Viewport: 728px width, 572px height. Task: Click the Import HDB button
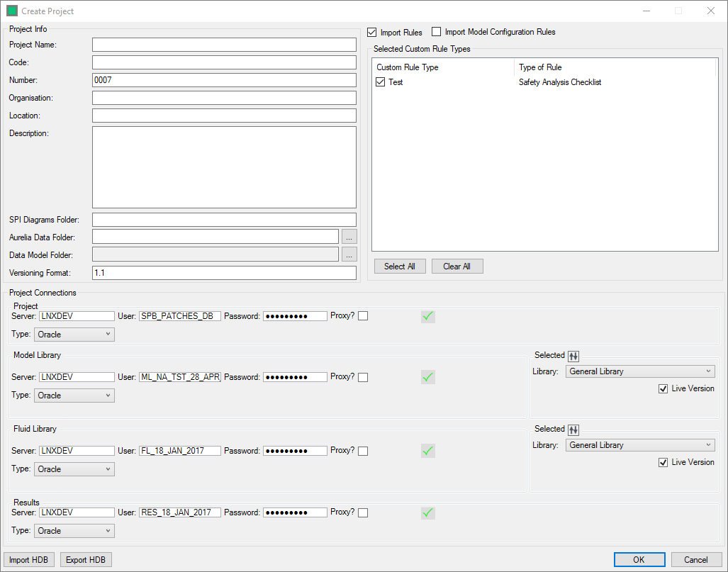pyautogui.click(x=29, y=560)
